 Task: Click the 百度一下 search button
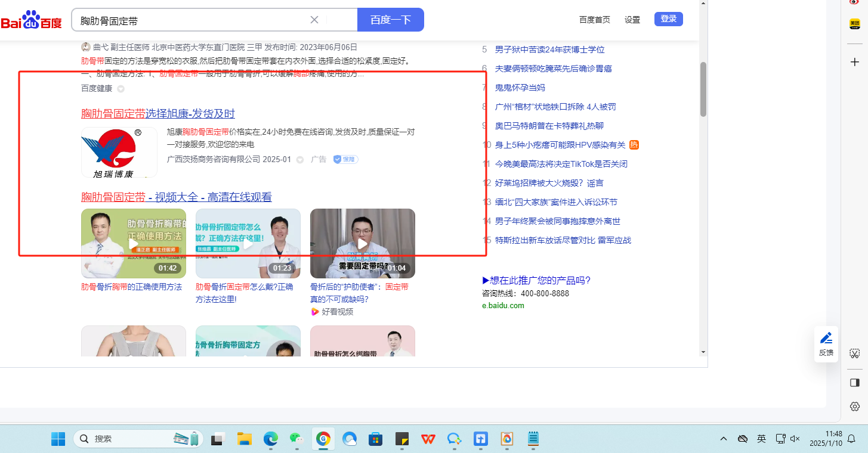pyautogui.click(x=390, y=20)
